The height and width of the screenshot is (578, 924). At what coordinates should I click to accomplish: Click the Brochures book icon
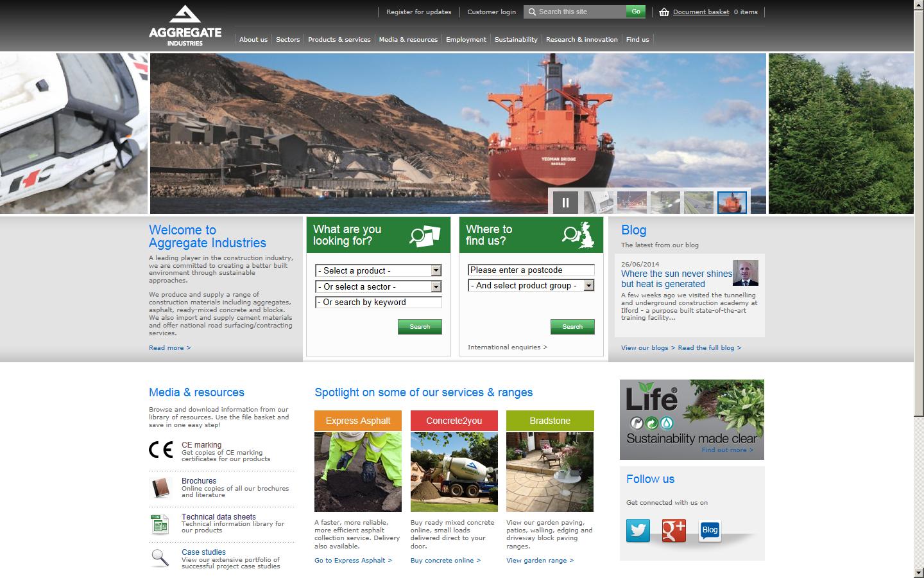coord(160,488)
